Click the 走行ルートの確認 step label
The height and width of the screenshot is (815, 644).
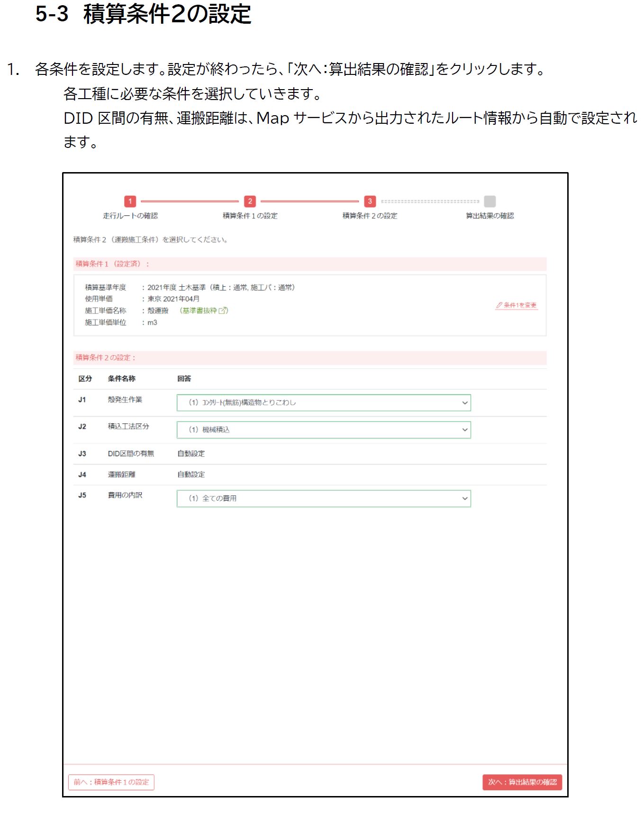pos(130,216)
